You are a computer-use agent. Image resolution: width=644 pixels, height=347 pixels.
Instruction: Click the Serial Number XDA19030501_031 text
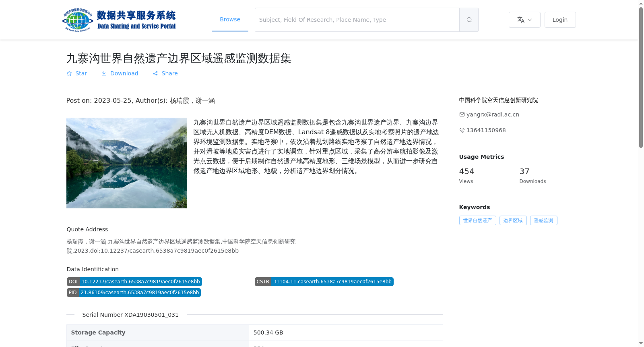point(130,315)
